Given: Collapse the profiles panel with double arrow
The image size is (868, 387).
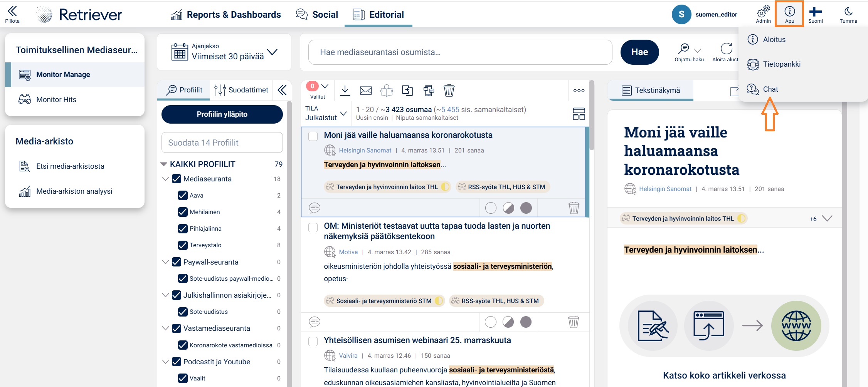Looking at the screenshot, I should tap(282, 90).
